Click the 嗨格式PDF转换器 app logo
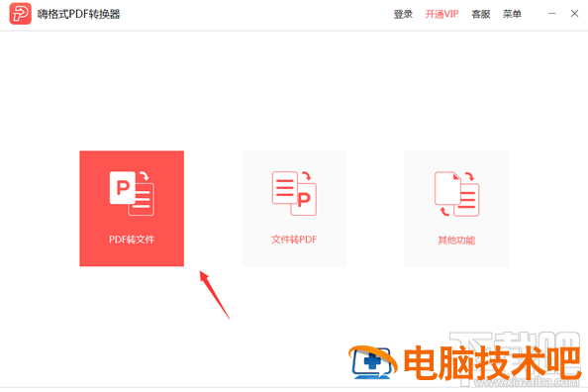The image size is (588, 392). [20, 14]
